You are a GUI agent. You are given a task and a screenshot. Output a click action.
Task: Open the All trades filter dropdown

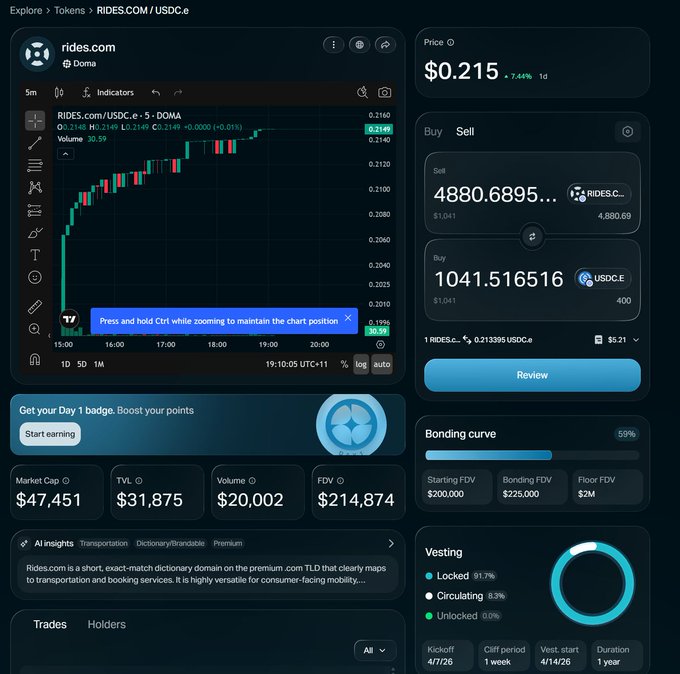pos(375,650)
